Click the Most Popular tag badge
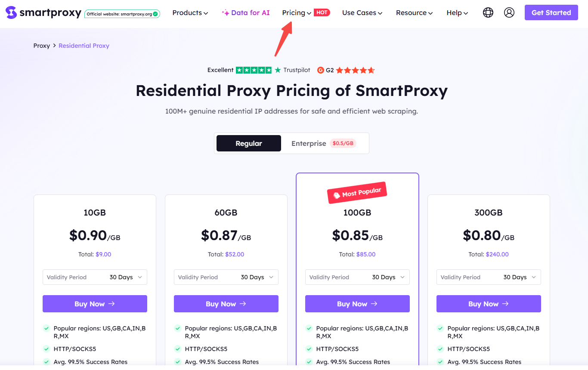Screen dimensions: 588x370 coord(357,193)
